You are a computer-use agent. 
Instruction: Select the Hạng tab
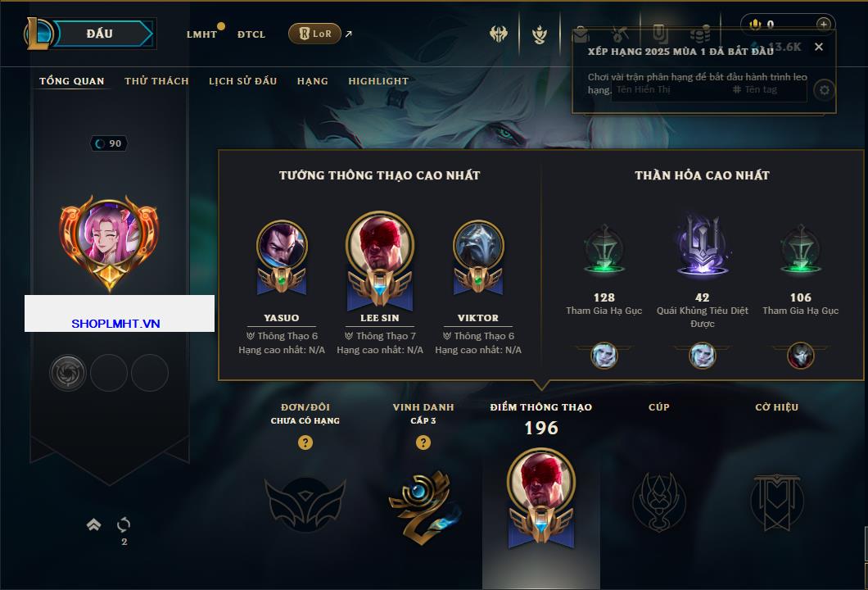[x=312, y=81]
